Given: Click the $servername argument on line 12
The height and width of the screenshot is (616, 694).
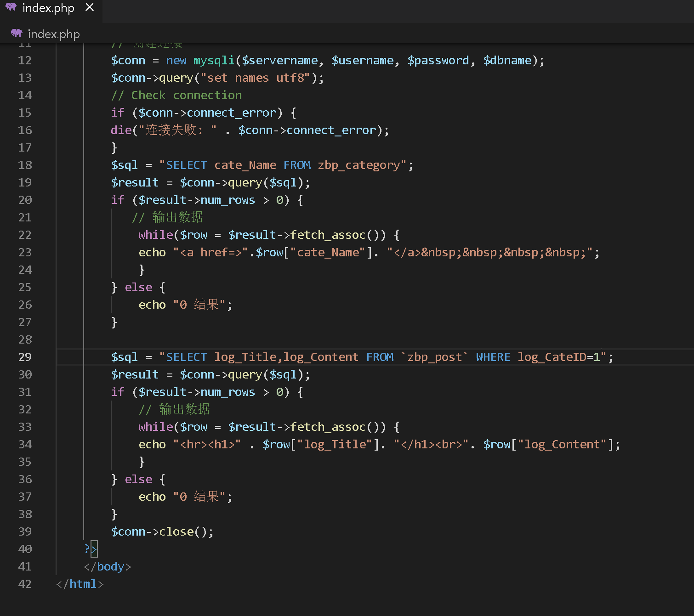Looking at the screenshot, I should click(x=280, y=60).
